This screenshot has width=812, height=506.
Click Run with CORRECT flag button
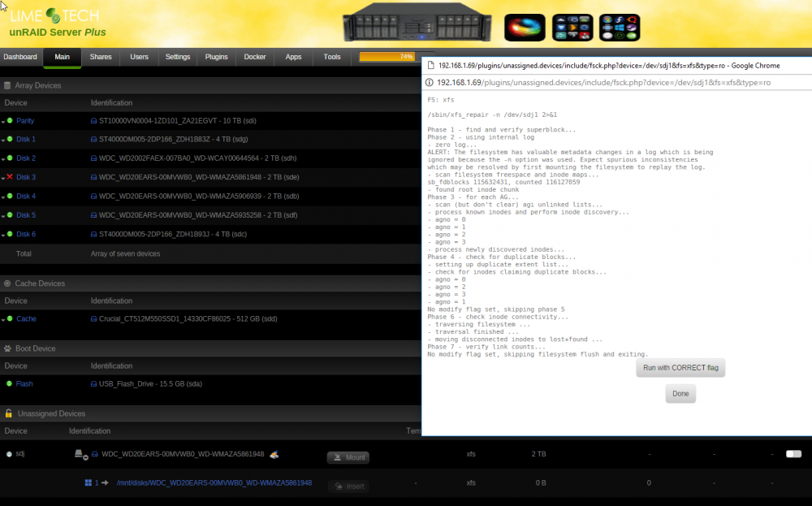(x=680, y=368)
